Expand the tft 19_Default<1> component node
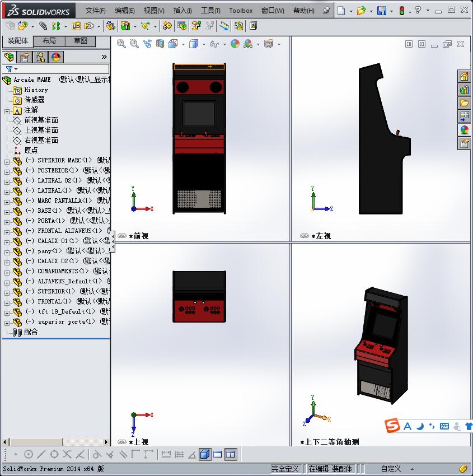The image size is (473, 476). pyautogui.click(x=7, y=313)
